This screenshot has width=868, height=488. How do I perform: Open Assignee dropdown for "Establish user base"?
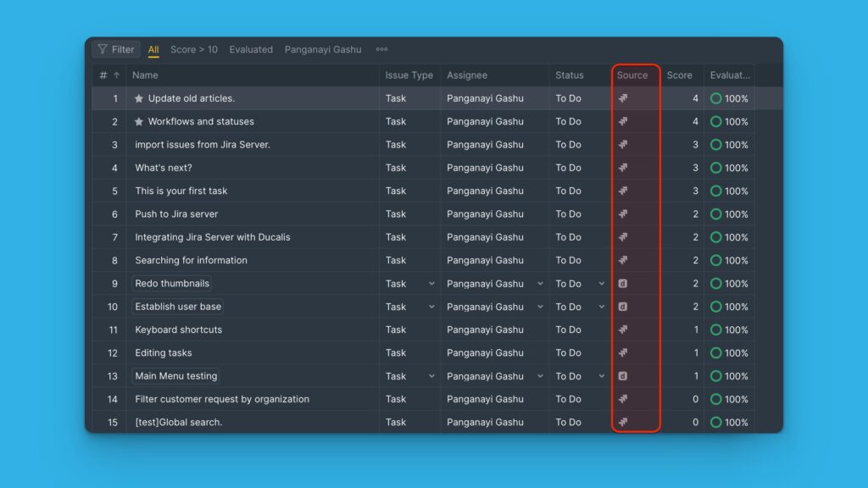pyautogui.click(x=540, y=307)
